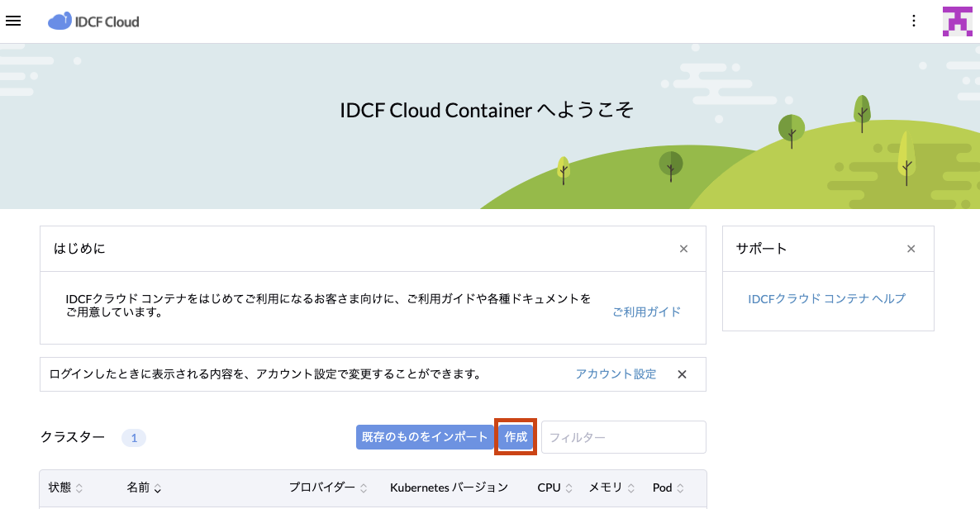Close the はじめに panel

point(683,249)
